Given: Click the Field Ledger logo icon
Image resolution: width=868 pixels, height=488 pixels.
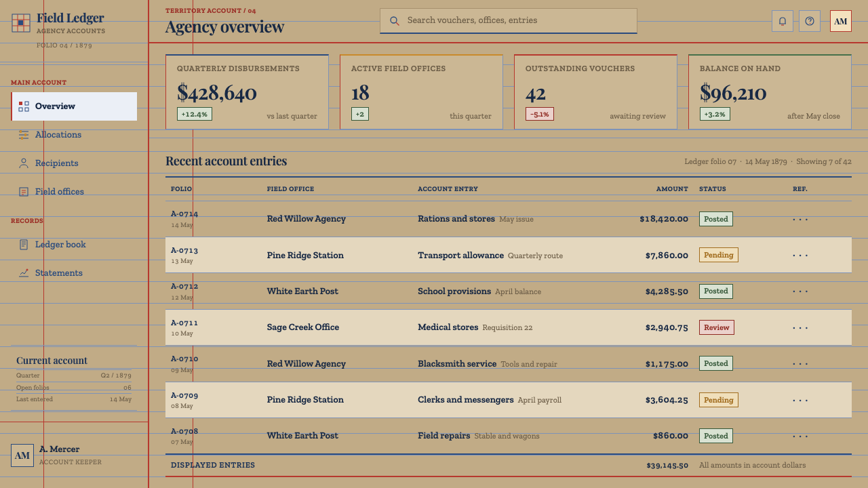Looking at the screenshot, I should (x=21, y=23).
